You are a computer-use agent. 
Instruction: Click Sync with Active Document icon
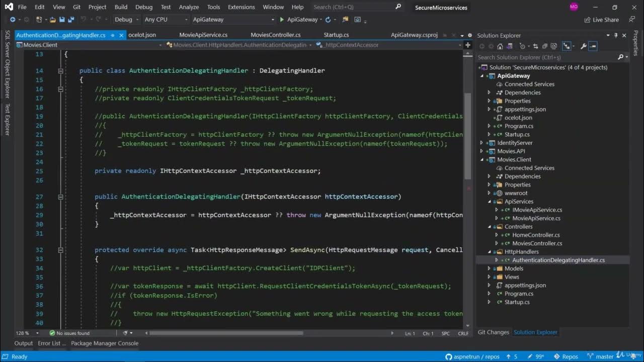(x=535, y=46)
